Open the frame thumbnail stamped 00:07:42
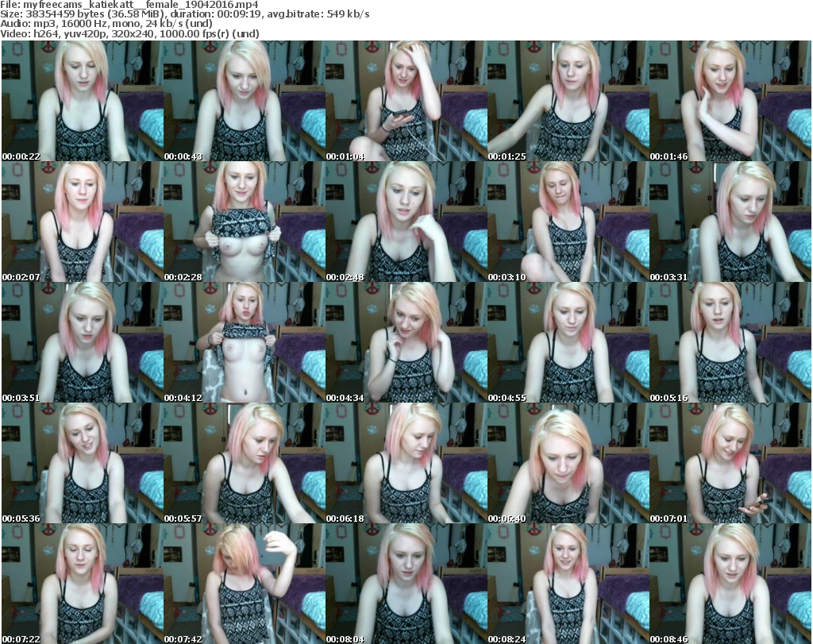 click(244, 584)
